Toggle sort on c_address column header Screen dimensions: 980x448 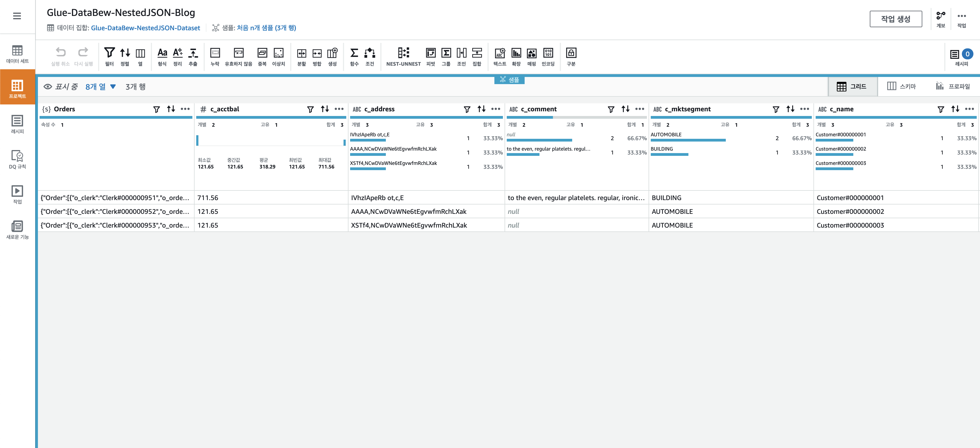pyautogui.click(x=481, y=109)
